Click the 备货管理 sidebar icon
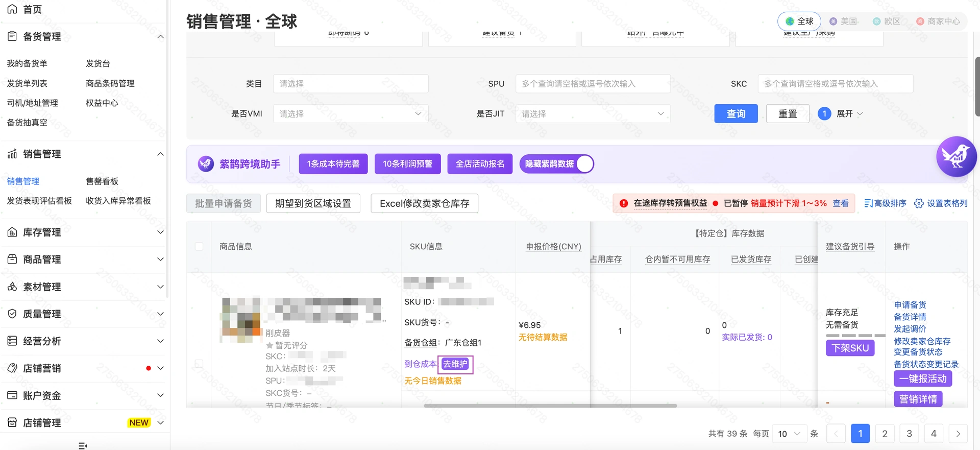Viewport: 980px width, 450px height. 12,36
